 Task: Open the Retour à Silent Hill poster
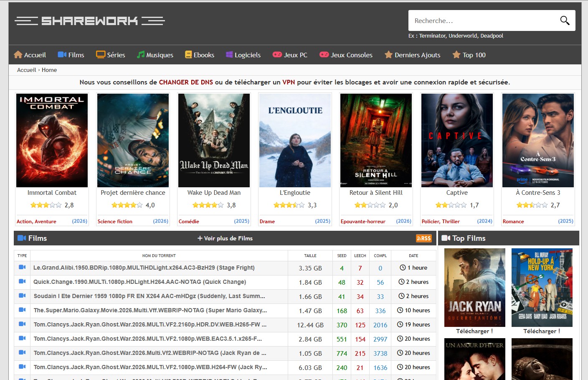click(x=376, y=140)
